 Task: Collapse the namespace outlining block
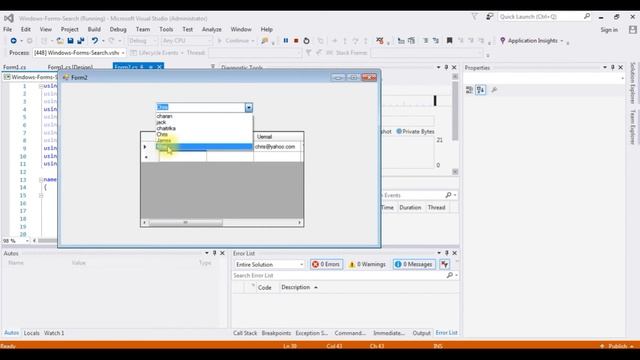(41, 180)
